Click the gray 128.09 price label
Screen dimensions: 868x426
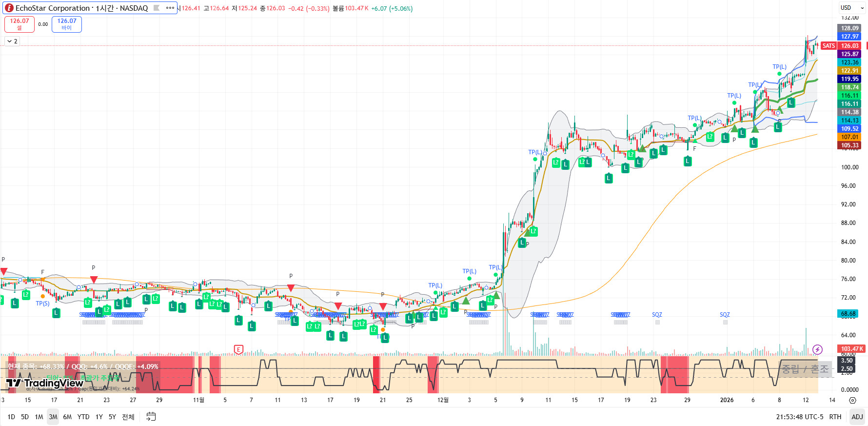(849, 28)
